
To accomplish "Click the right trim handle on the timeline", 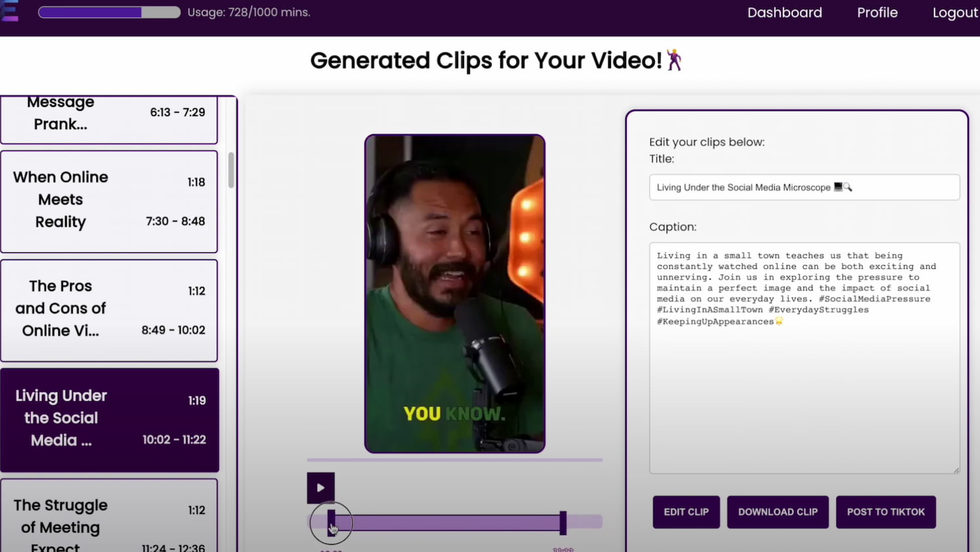I will [562, 521].
